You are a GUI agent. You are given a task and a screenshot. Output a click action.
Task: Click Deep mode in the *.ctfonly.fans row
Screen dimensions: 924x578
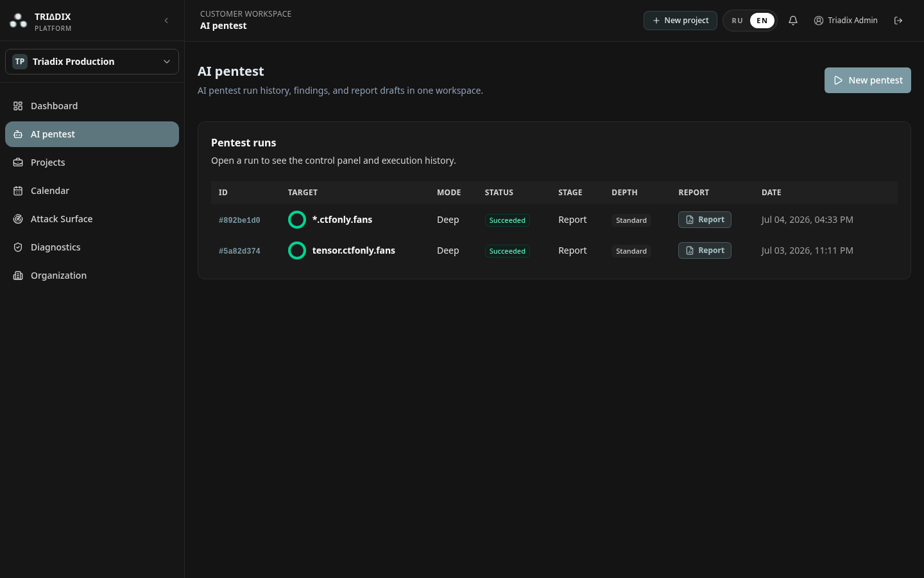(x=448, y=220)
